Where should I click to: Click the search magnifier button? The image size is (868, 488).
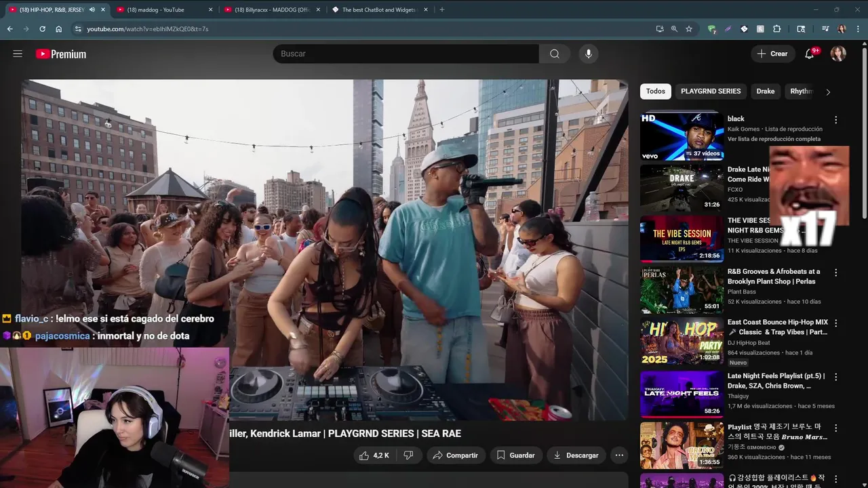[555, 54]
